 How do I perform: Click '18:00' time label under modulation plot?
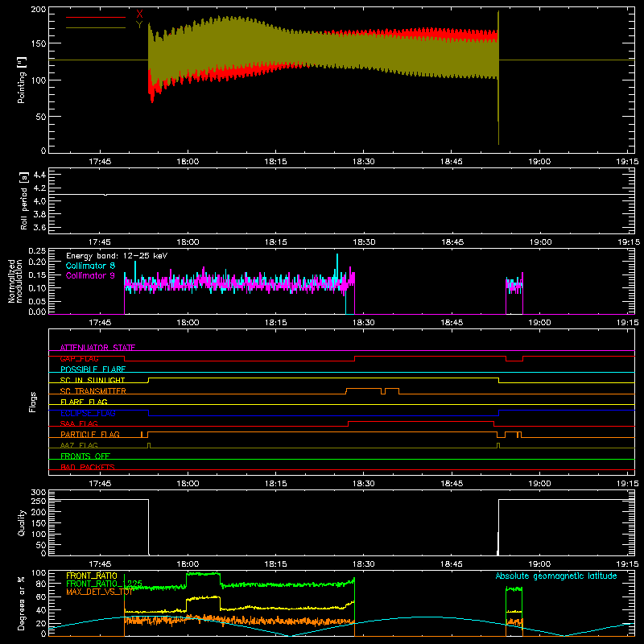[188, 323]
